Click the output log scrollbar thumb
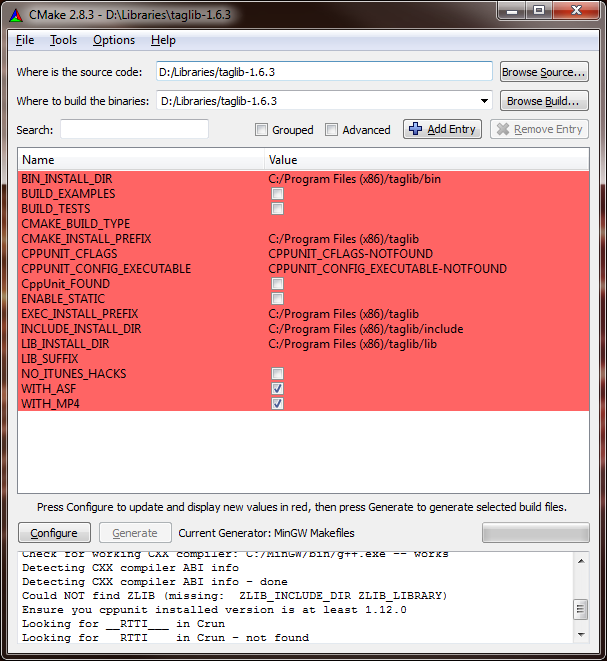607x661 pixels. [581, 609]
